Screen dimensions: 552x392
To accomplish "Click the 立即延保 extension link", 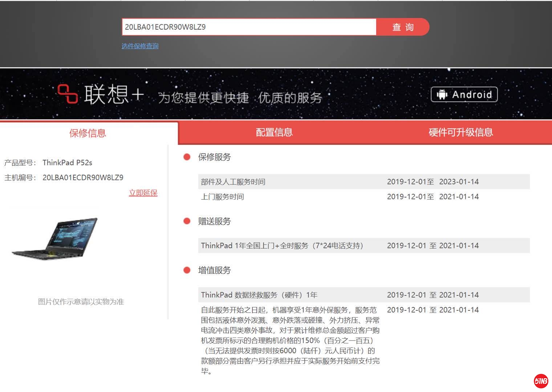I will [143, 193].
